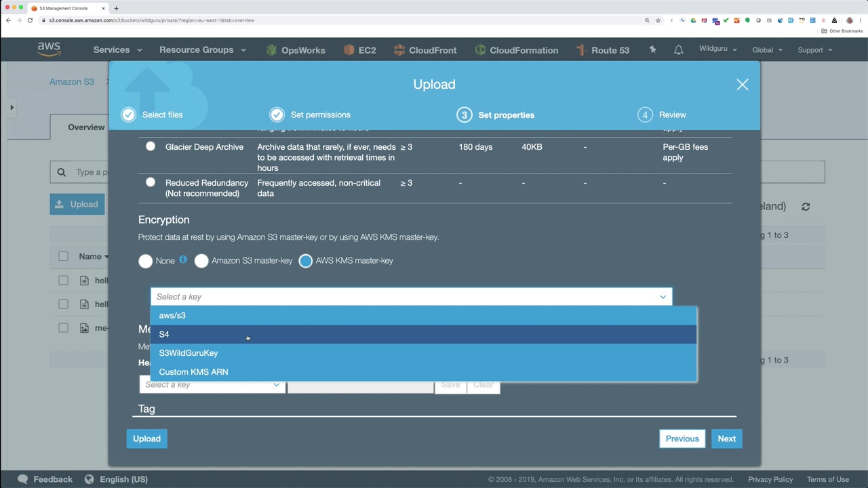Close the Upload dialog with X
The image size is (868, 488).
pos(743,85)
